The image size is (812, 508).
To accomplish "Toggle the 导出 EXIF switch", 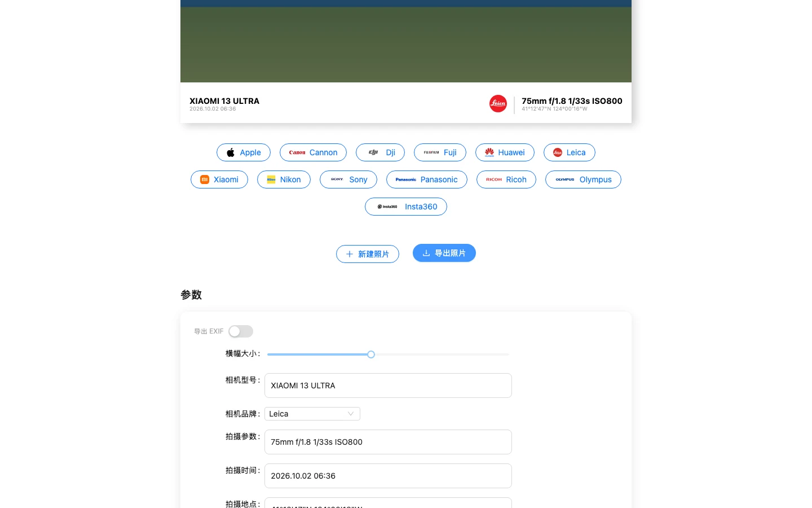I will click(x=241, y=331).
